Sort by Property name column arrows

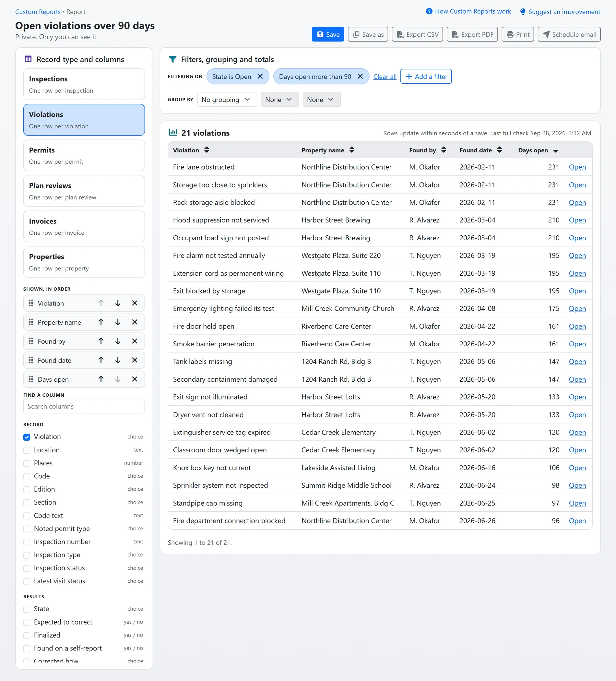click(351, 149)
